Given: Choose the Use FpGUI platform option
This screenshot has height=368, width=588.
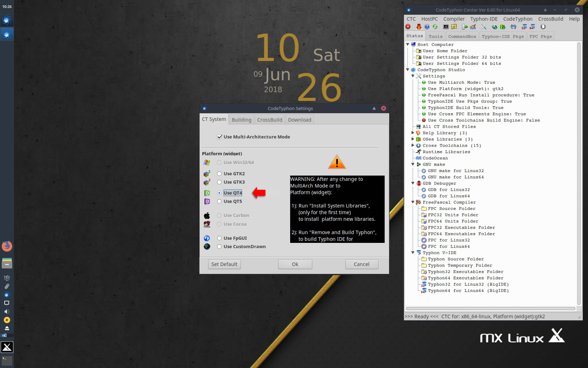Looking at the screenshot, I should coord(219,238).
